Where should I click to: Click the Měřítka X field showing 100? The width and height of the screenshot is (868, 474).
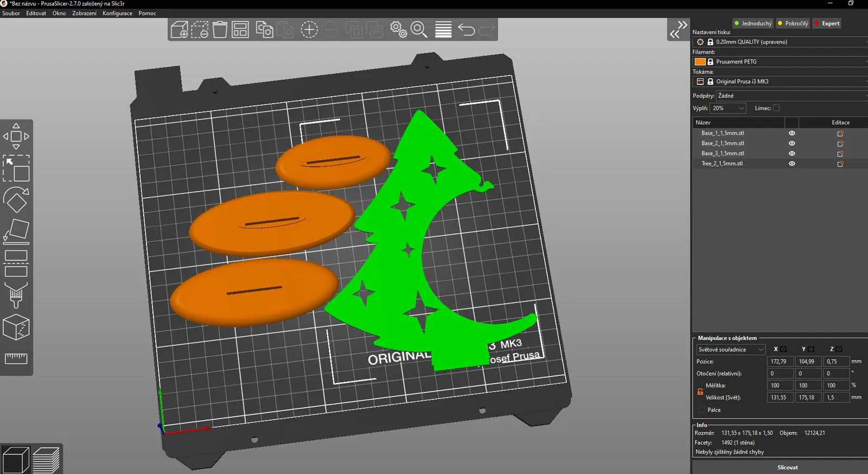780,385
